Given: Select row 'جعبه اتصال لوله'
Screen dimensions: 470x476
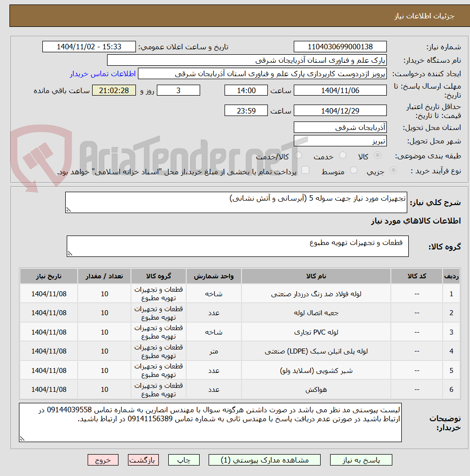Looking at the screenshot, I should 240,313.
